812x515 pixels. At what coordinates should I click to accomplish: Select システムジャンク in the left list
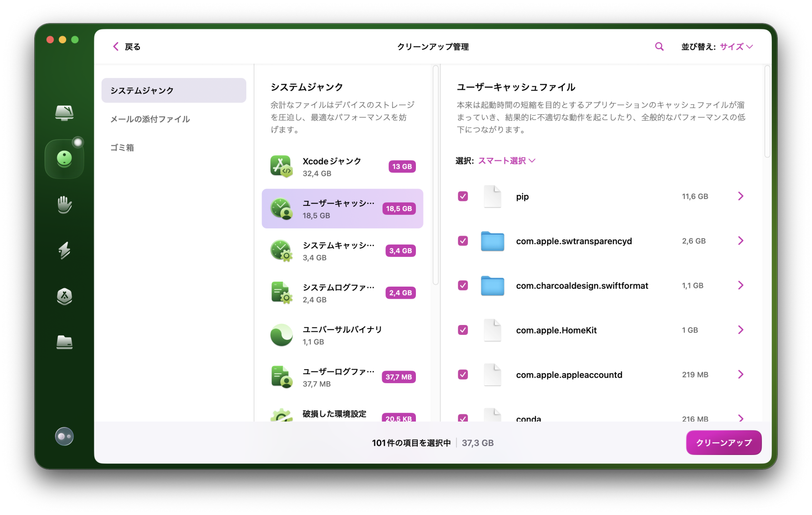[174, 90]
